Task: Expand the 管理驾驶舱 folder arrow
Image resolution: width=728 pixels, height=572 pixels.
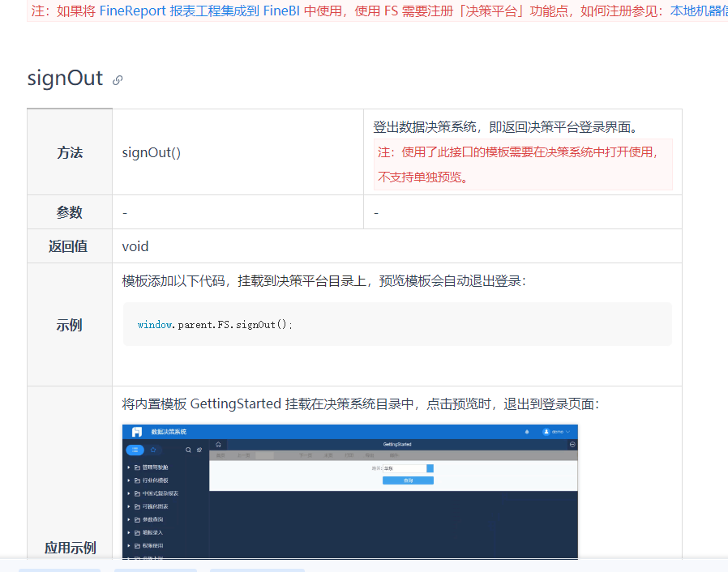Action: click(128, 467)
